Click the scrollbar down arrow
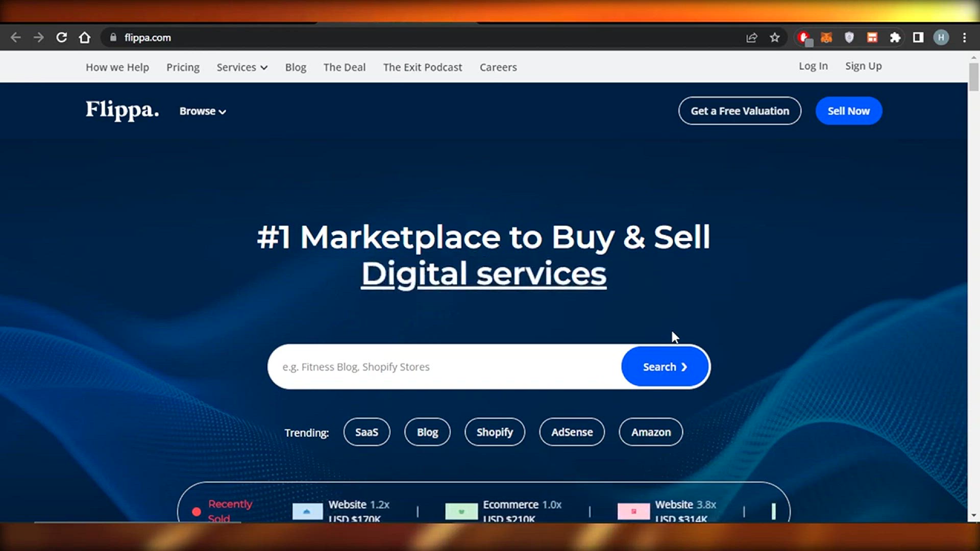Image resolution: width=980 pixels, height=551 pixels. pos(973,515)
